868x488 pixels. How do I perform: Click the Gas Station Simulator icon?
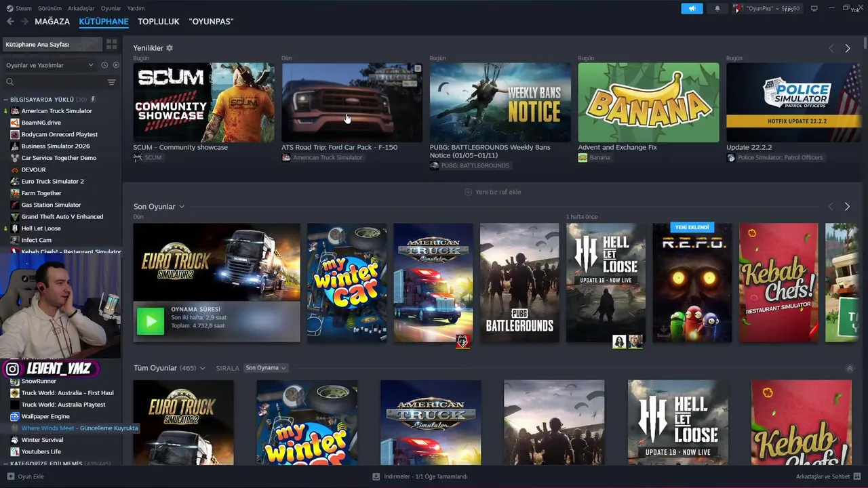[x=15, y=205]
